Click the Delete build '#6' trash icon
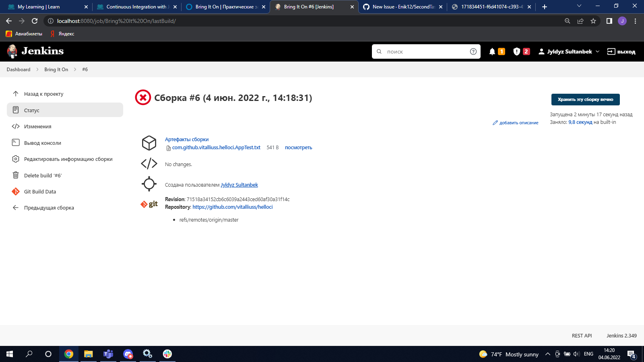Viewport: 644px width, 362px height. click(16, 175)
